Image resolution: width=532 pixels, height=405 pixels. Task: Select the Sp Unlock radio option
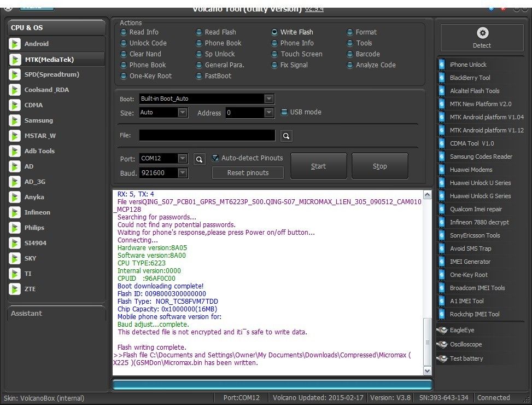(199, 54)
